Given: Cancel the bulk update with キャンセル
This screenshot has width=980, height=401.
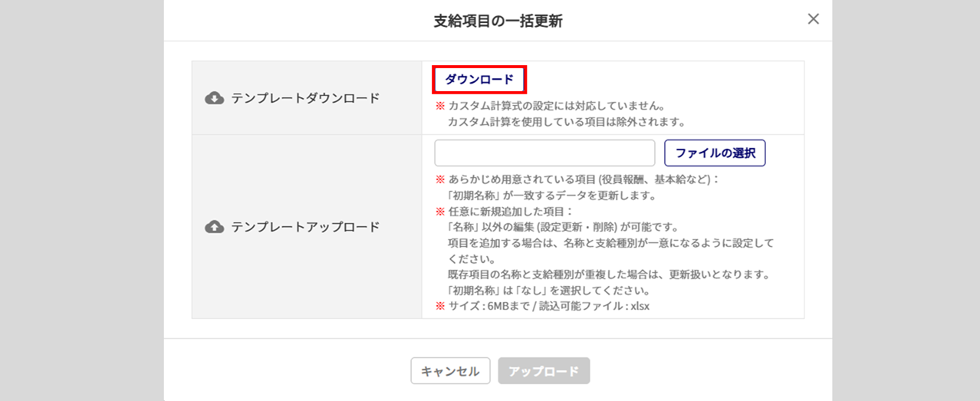Looking at the screenshot, I should (x=450, y=371).
